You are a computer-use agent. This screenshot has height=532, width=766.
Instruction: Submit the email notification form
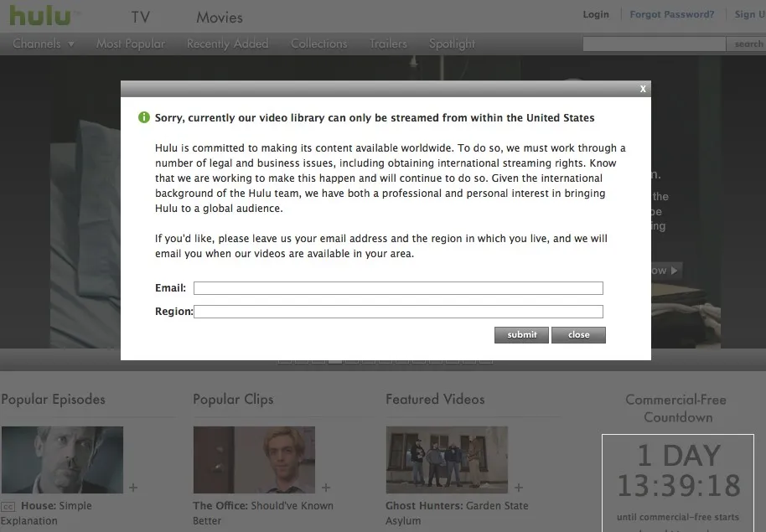[x=521, y=335]
